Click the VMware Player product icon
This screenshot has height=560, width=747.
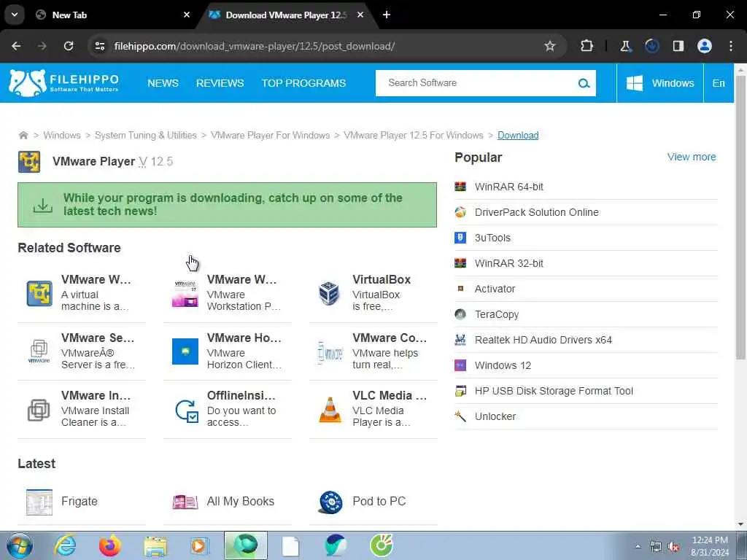[x=29, y=161]
